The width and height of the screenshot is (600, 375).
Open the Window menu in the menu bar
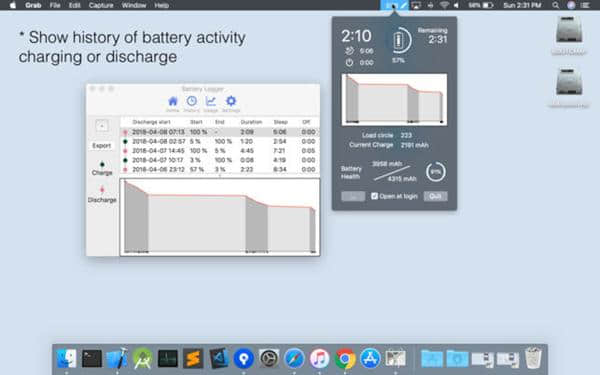(x=134, y=5)
